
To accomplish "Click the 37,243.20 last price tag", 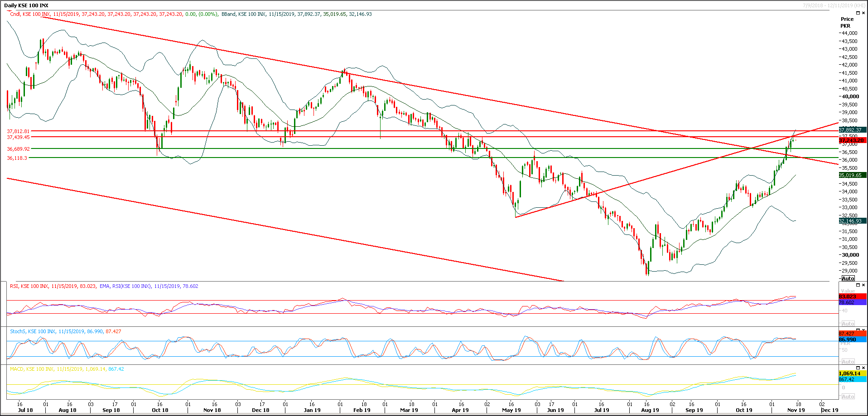I will [x=852, y=140].
